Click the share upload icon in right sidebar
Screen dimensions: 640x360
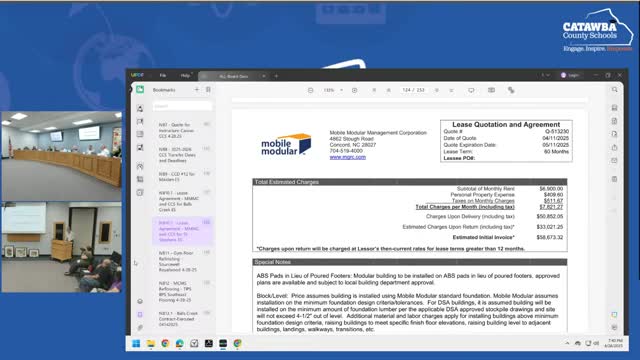pos(615,147)
